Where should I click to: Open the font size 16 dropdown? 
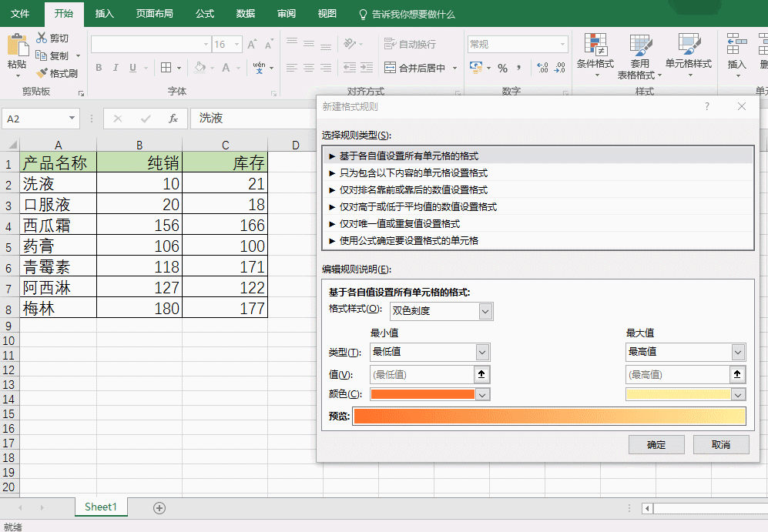click(237, 45)
